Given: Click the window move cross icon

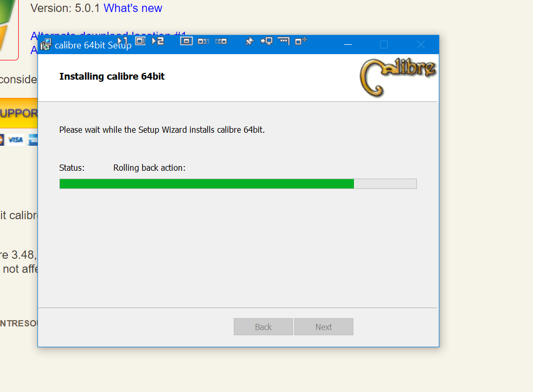Looking at the screenshot, I should click(x=301, y=41).
